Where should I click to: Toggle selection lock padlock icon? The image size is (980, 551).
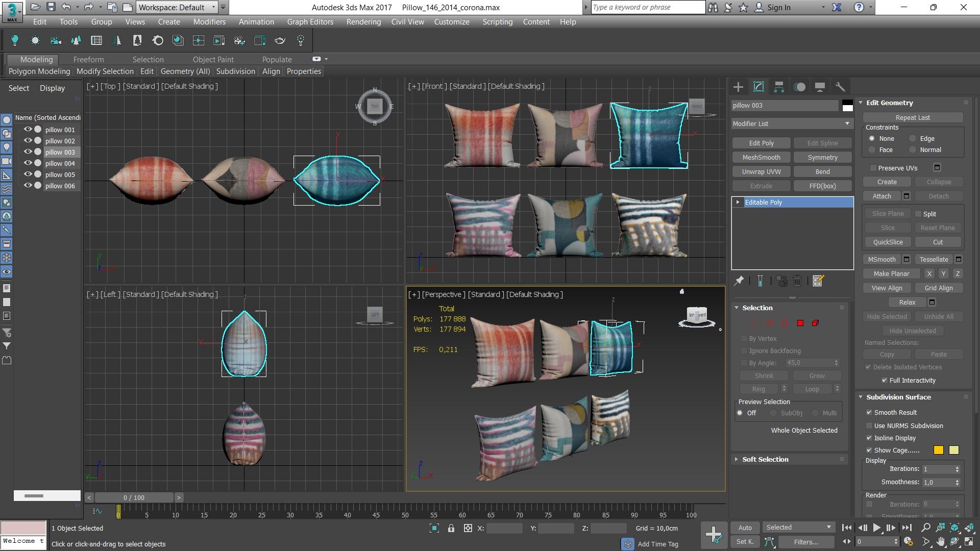[x=451, y=528]
